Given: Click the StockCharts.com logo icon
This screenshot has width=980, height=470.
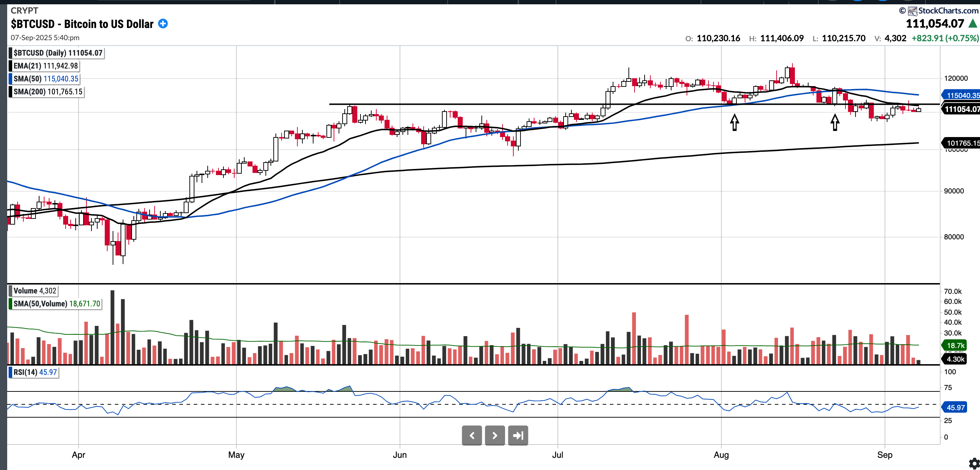Looking at the screenshot, I should coord(912,11).
